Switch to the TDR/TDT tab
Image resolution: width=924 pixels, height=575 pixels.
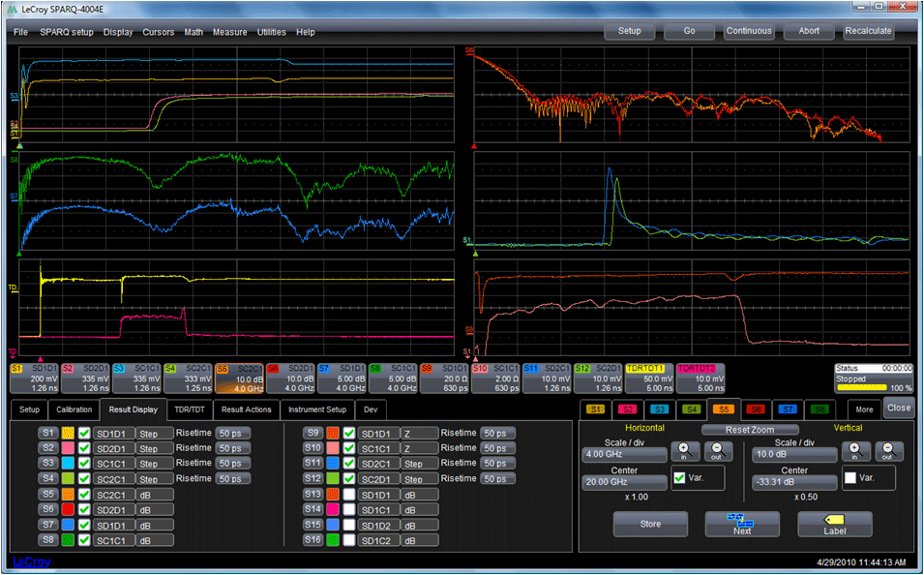pyautogui.click(x=188, y=409)
